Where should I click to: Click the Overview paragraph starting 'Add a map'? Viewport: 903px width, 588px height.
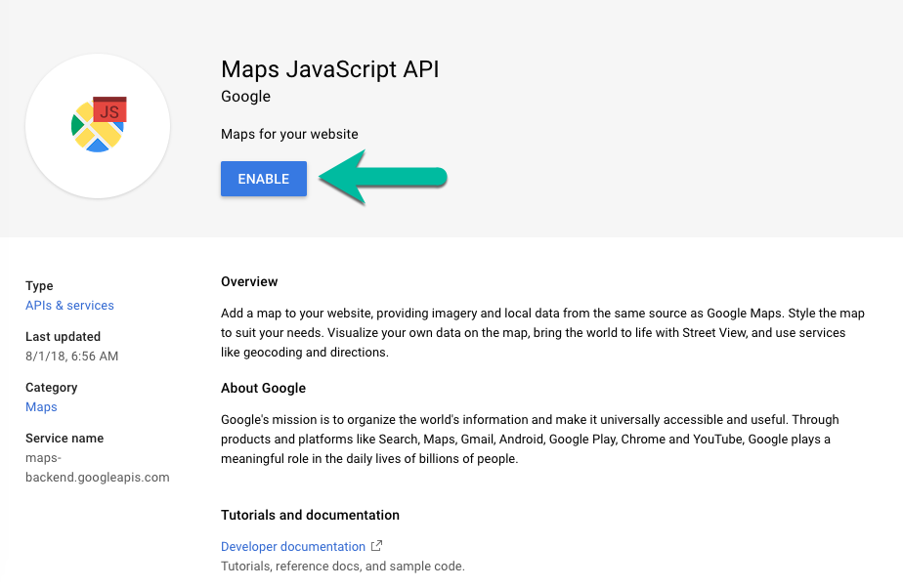point(542,332)
